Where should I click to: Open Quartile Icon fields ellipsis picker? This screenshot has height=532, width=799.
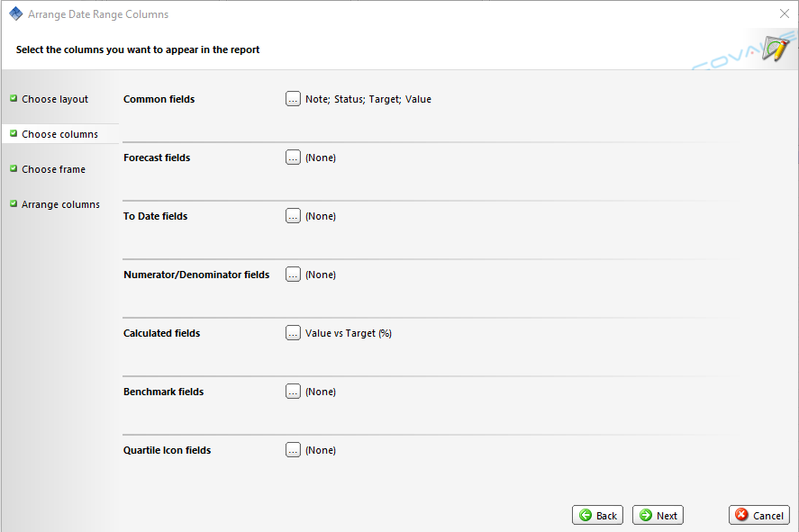point(293,450)
